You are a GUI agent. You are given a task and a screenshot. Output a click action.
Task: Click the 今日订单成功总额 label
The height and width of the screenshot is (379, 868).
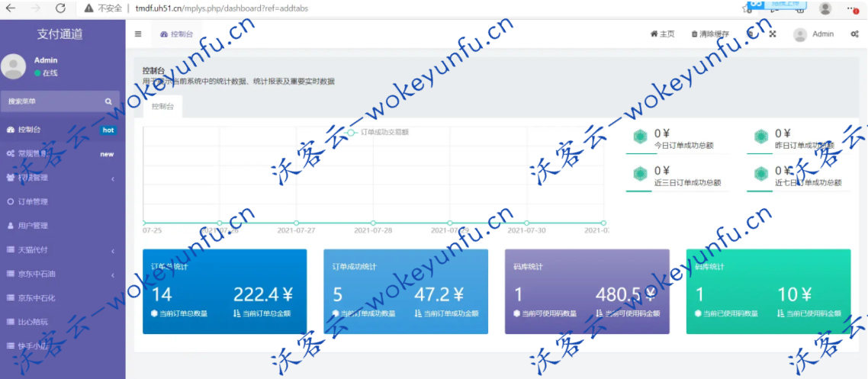(683, 146)
